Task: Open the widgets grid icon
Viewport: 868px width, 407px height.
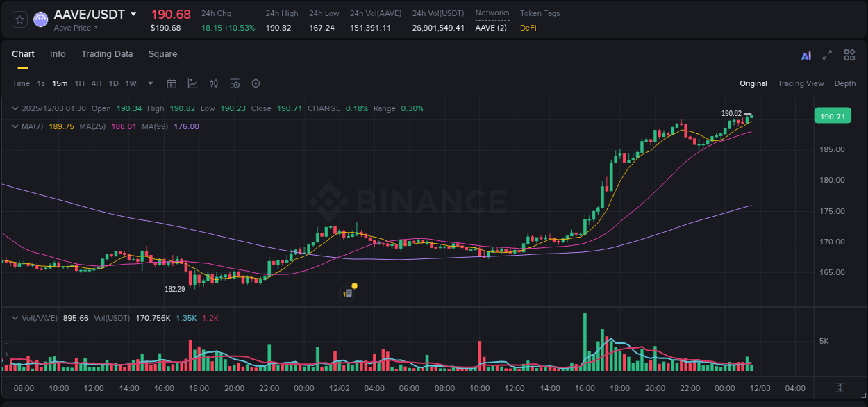Action: point(849,54)
